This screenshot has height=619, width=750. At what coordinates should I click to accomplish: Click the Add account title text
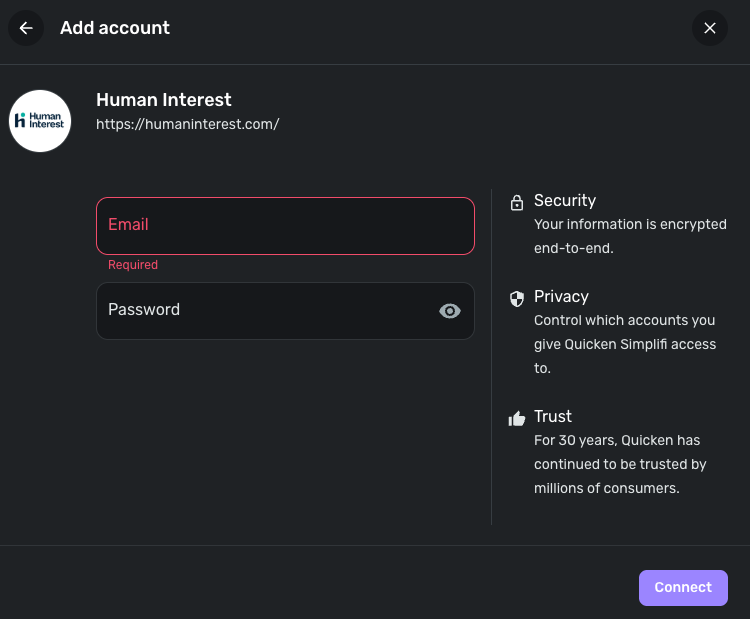(115, 28)
